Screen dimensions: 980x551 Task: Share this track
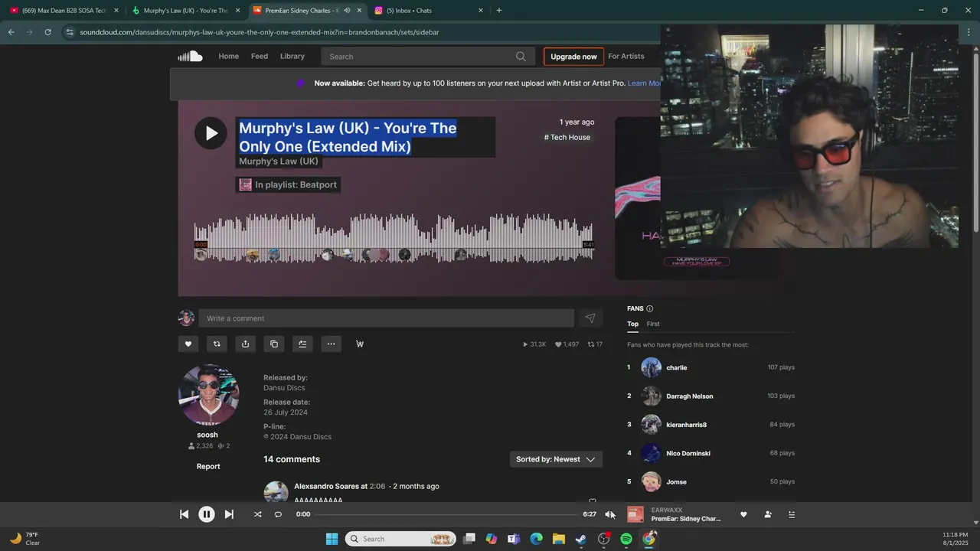(x=245, y=344)
